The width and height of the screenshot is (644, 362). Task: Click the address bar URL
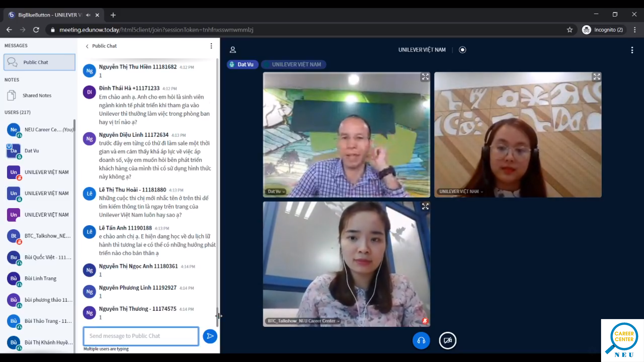[156, 30]
